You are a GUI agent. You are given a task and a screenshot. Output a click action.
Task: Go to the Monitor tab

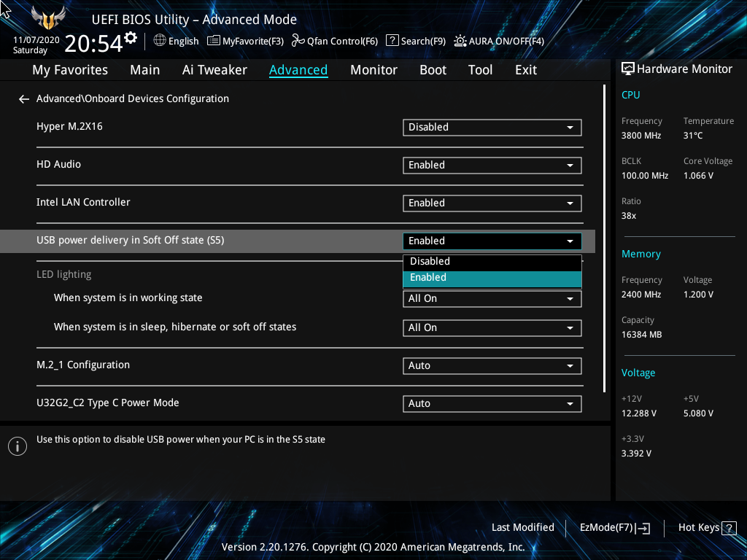coord(373,70)
